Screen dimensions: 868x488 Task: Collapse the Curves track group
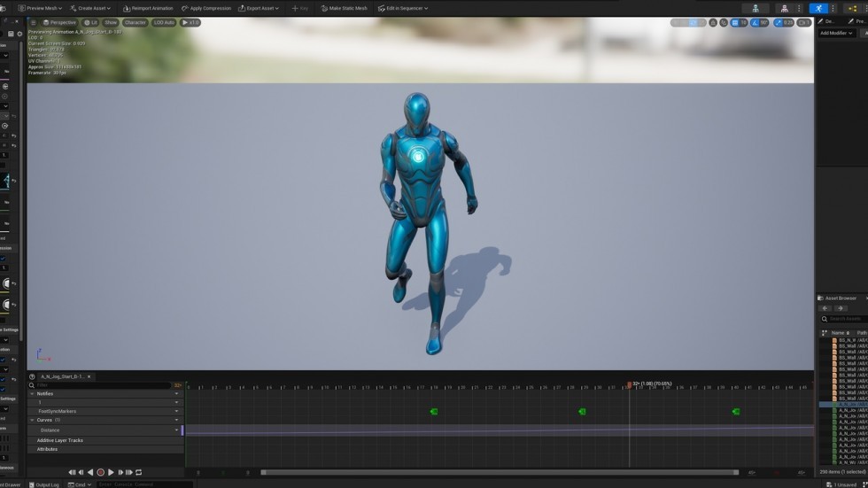[32, 421]
